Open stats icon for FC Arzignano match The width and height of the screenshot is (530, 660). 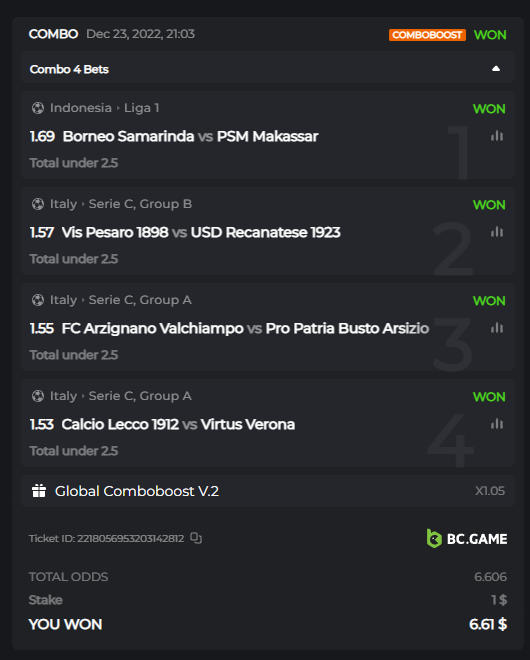pos(497,327)
